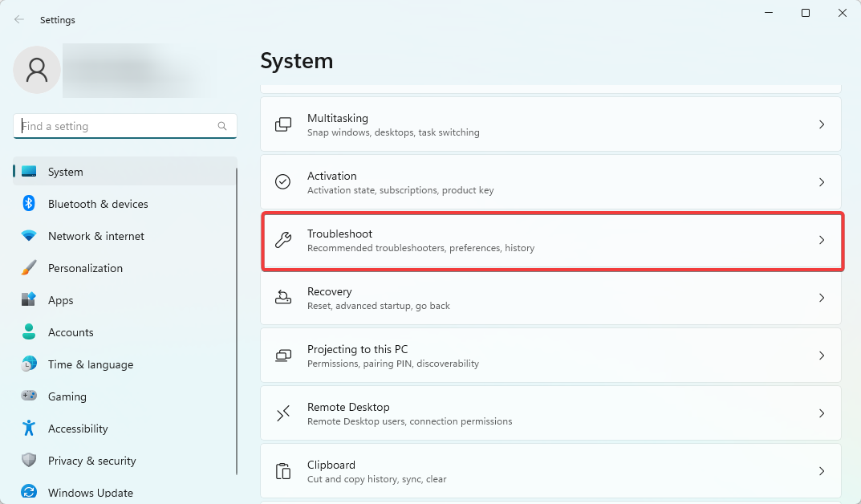Go to Time & language settings
The width and height of the screenshot is (861, 504).
coord(90,364)
